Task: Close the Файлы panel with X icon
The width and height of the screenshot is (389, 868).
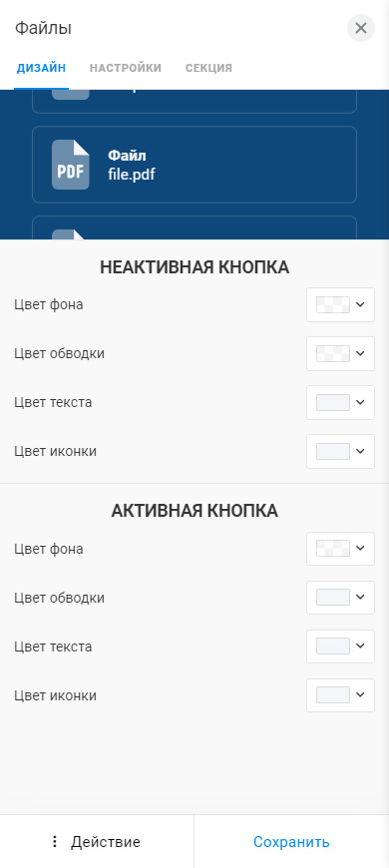Action: coord(361,28)
